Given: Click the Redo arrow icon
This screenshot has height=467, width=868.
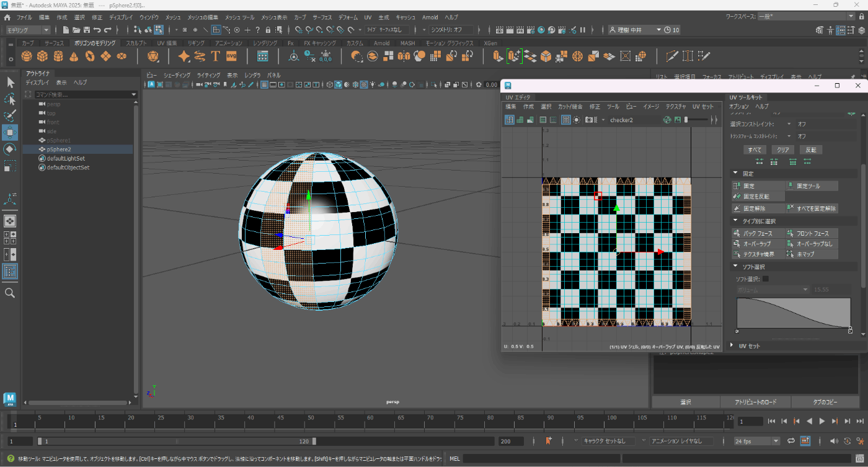Looking at the screenshot, I should [107, 30].
